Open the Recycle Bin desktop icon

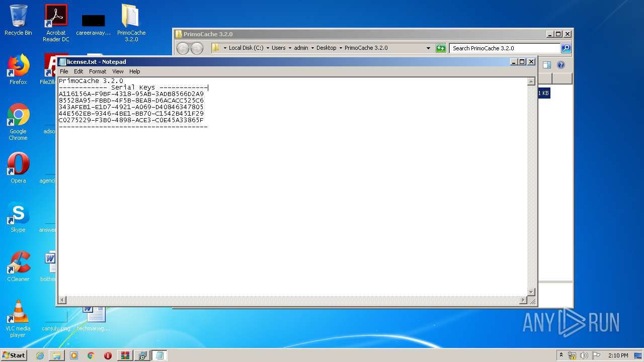click(18, 20)
